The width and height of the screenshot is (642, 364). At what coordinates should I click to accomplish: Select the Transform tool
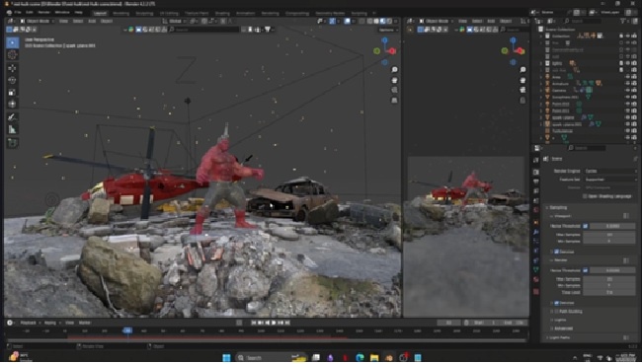[12, 104]
